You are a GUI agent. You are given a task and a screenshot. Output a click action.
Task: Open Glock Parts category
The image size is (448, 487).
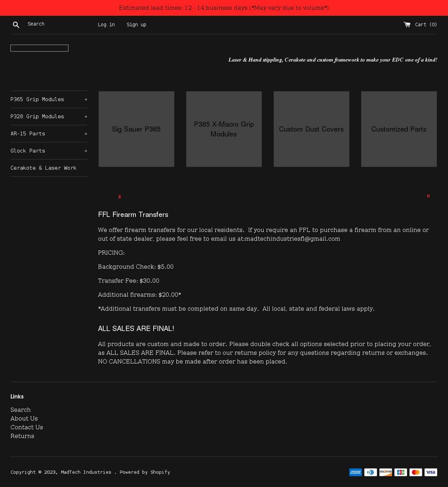coord(28,151)
